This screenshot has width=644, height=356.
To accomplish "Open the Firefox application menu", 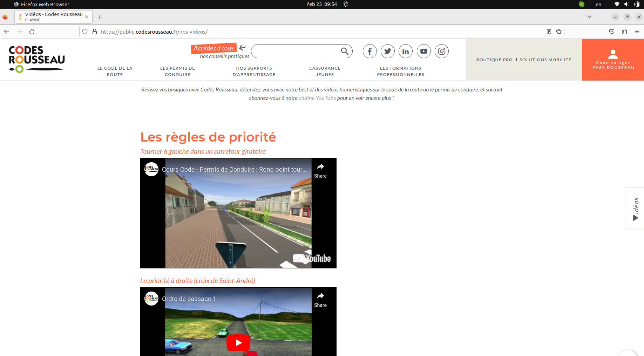I will tap(638, 32).
